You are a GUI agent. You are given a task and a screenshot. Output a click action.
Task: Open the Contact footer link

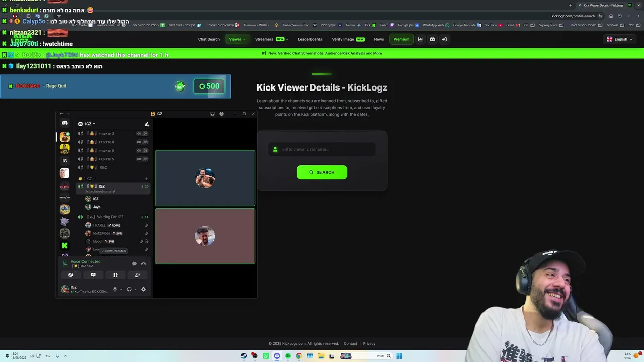[350, 344]
